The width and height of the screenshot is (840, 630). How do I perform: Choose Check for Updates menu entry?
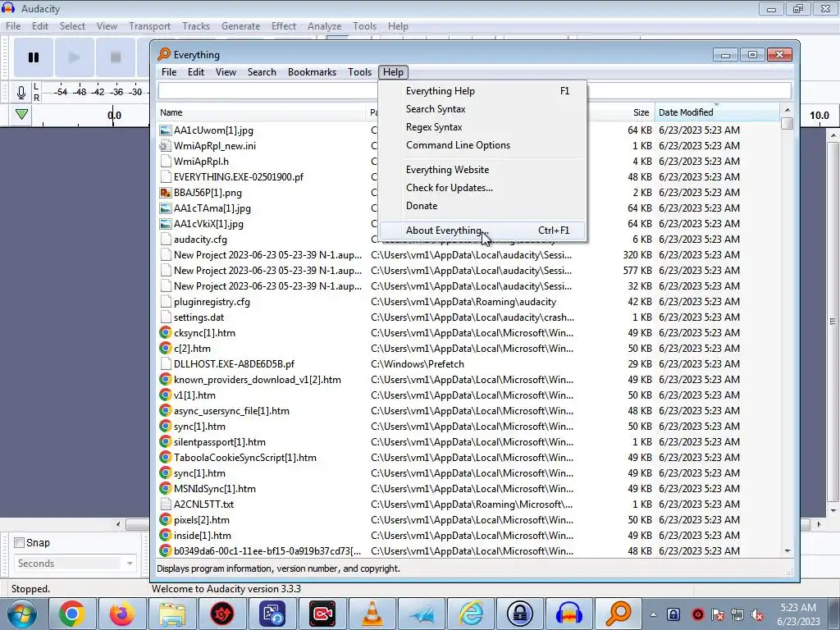482,188
